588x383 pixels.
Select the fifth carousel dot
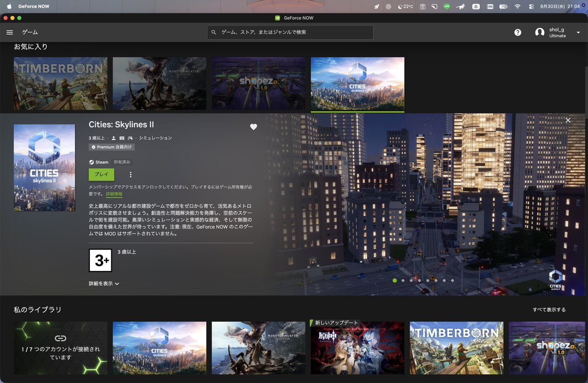coord(428,280)
